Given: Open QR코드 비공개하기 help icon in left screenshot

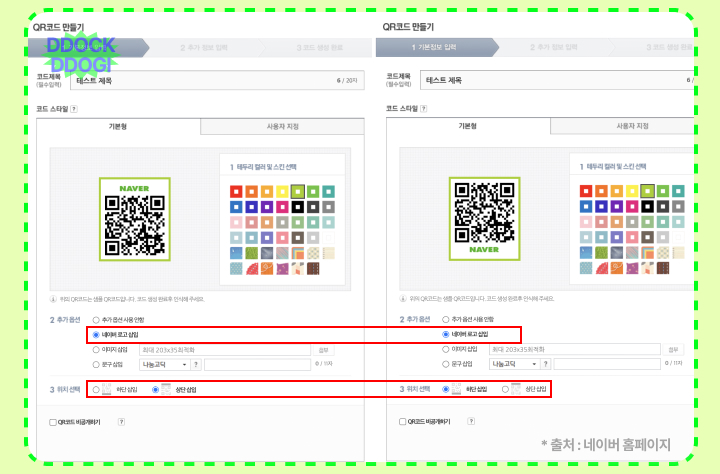Looking at the screenshot, I should (x=121, y=422).
